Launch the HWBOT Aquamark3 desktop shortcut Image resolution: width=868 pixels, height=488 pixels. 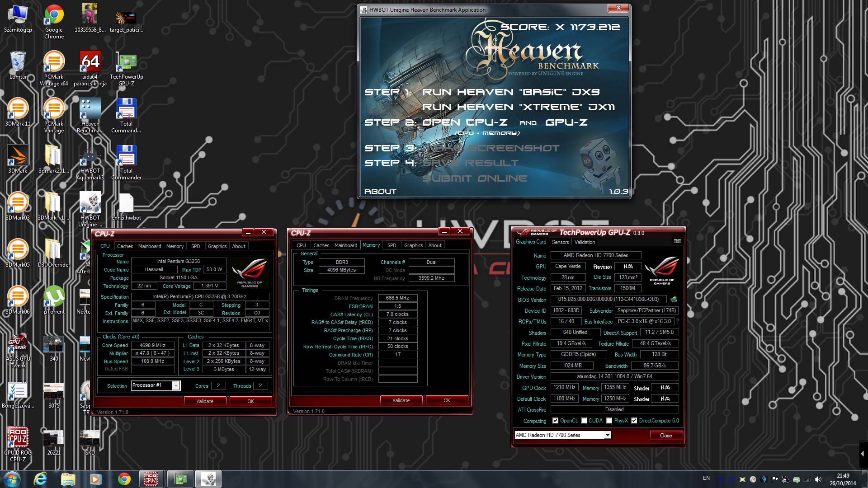click(90, 162)
